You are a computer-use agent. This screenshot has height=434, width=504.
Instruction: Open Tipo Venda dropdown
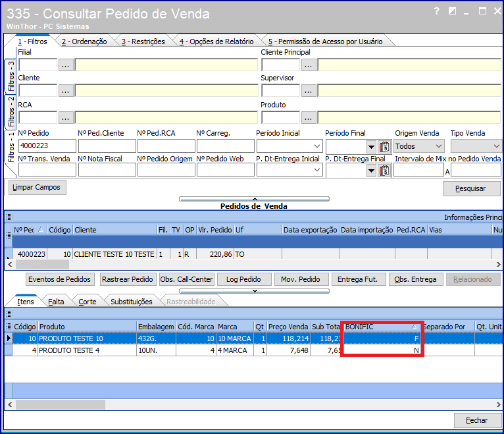[476, 146]
